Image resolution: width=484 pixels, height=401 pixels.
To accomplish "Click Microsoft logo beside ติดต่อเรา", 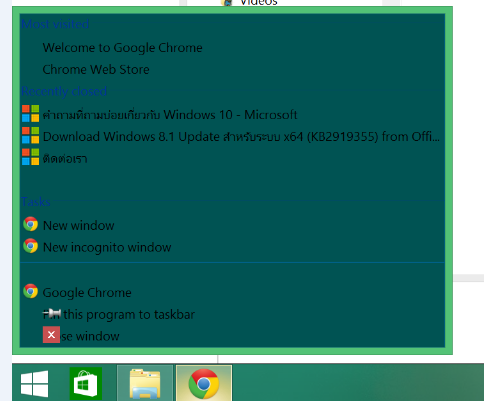I will (x=31, y=157).
